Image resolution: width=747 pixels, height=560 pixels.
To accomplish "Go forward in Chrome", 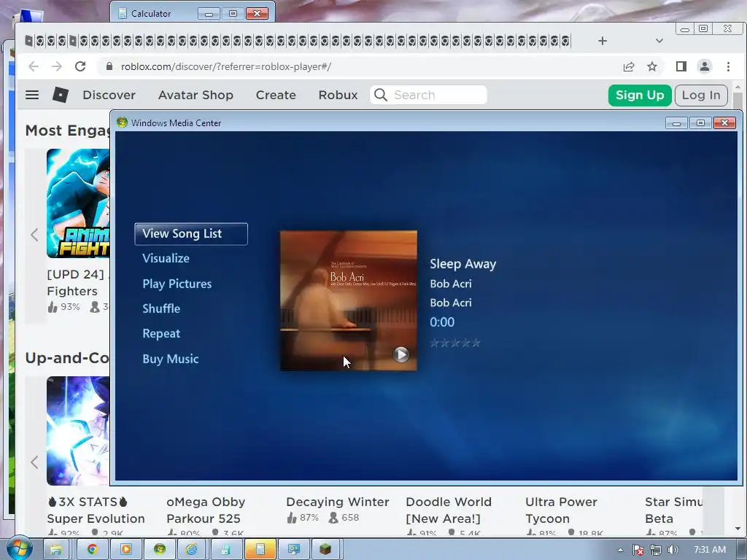I will 57,66.
